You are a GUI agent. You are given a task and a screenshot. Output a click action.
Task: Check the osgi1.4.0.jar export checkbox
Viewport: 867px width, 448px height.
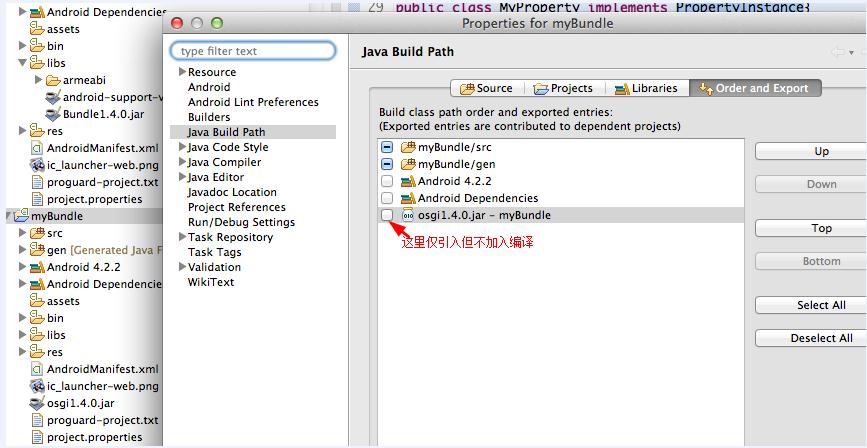[x=387, y=215]
